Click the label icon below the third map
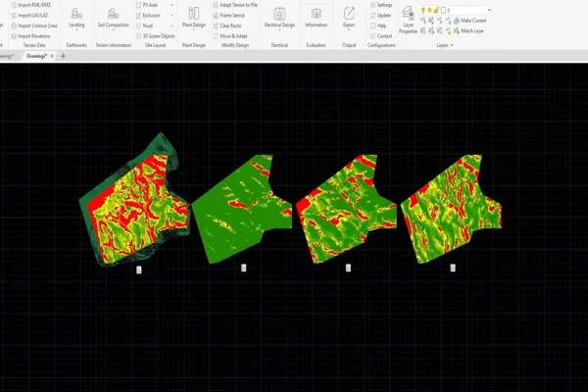This screenshot has height=392, width=588. [348, 268]
